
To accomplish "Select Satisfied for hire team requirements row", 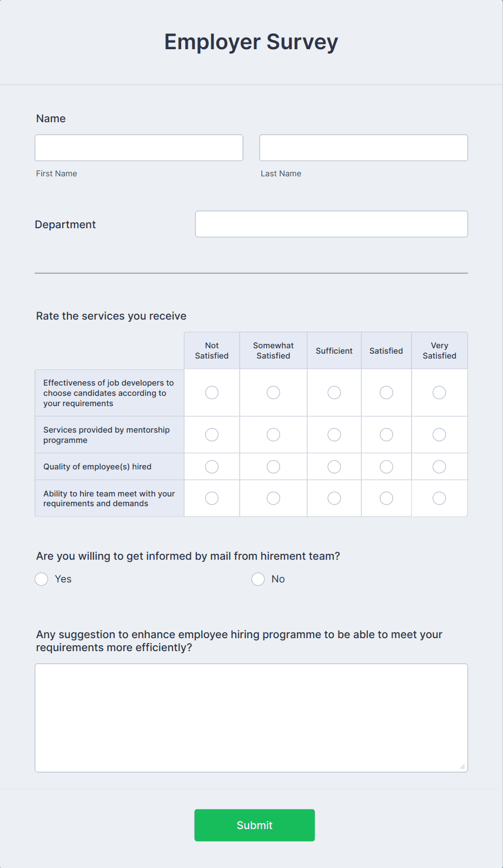I will click(386, 498).
